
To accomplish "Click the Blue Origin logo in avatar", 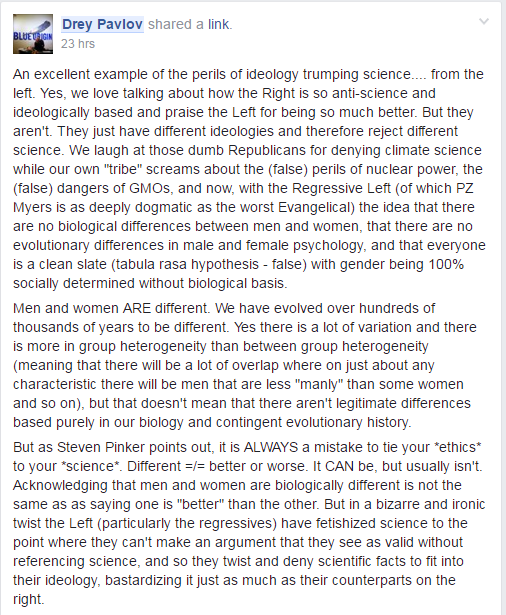I will [x=32, y=36].
